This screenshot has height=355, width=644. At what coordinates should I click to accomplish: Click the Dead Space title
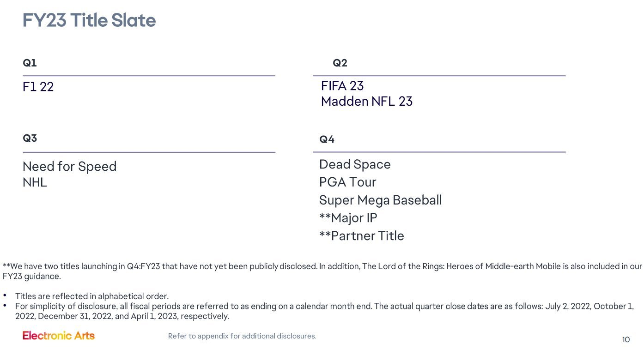pyautogui.click(x=355, y=164)
